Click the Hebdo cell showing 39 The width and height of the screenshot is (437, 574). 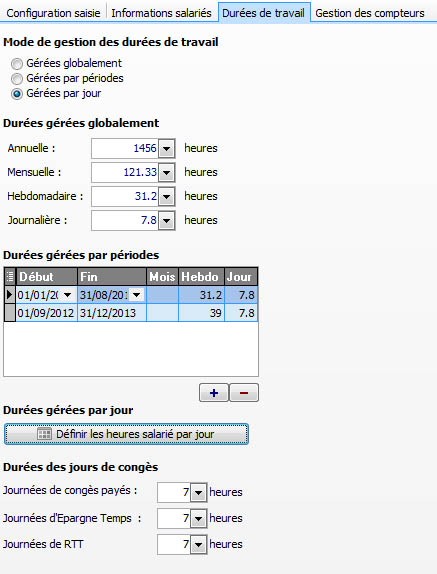point(202,313)
